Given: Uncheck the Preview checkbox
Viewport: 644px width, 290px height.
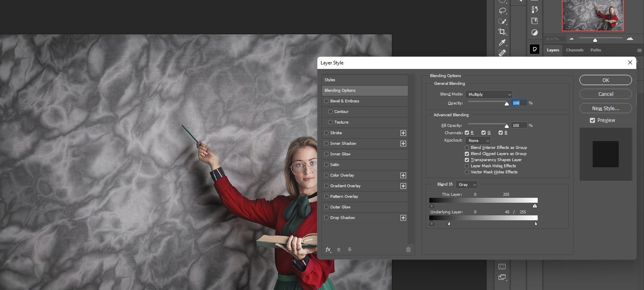Looking at the screenshot, I should [x=592, y=120].
